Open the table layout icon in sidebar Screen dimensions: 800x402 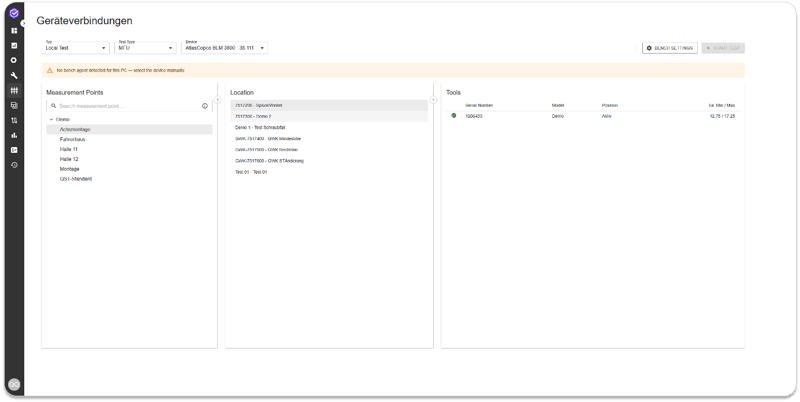point(14,106)
